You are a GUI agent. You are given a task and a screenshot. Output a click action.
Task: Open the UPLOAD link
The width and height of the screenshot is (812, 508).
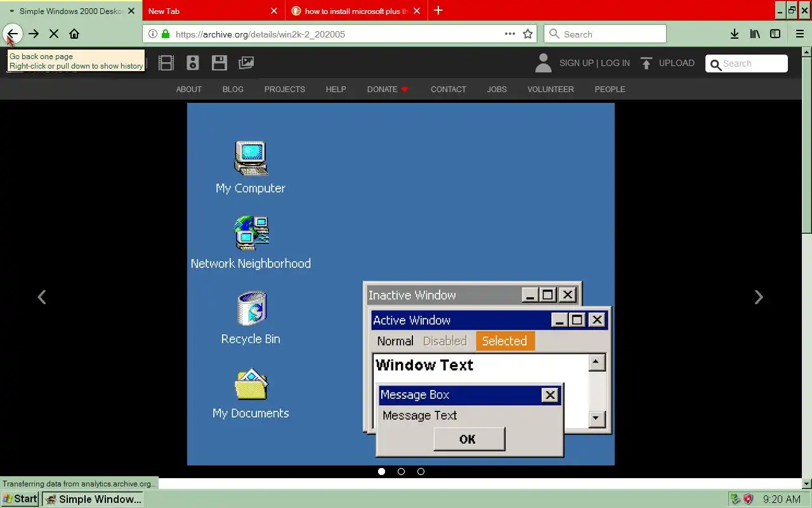point(677,63)
